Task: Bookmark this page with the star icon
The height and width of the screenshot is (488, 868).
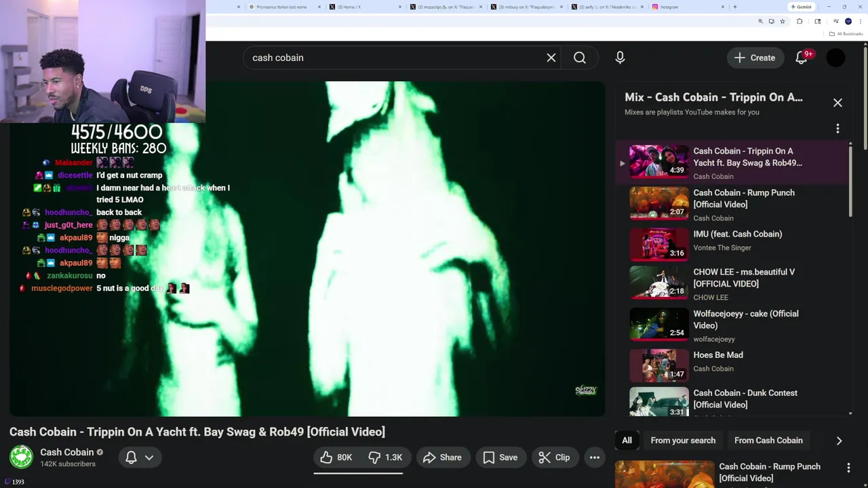Action: 783,22
